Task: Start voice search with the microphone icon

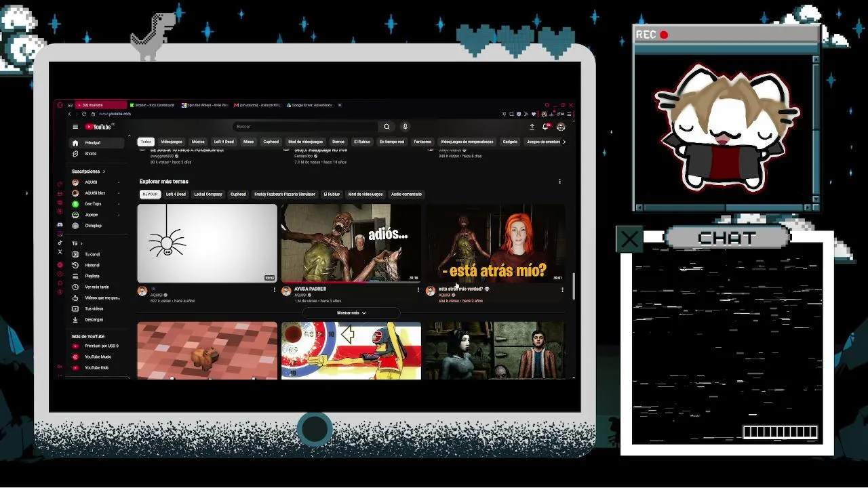Action: (405, 127)
